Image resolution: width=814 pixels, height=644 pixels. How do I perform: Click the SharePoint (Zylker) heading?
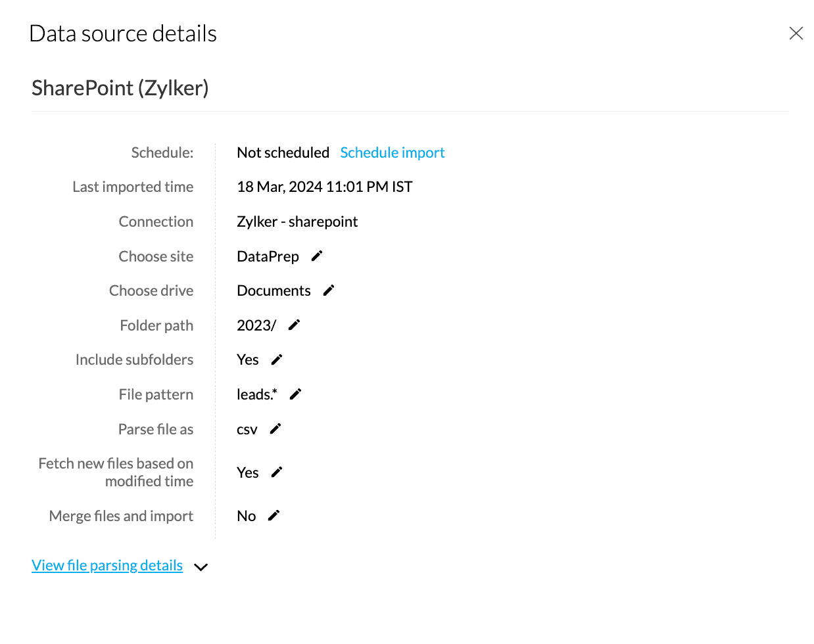click(x=120, y=88)
